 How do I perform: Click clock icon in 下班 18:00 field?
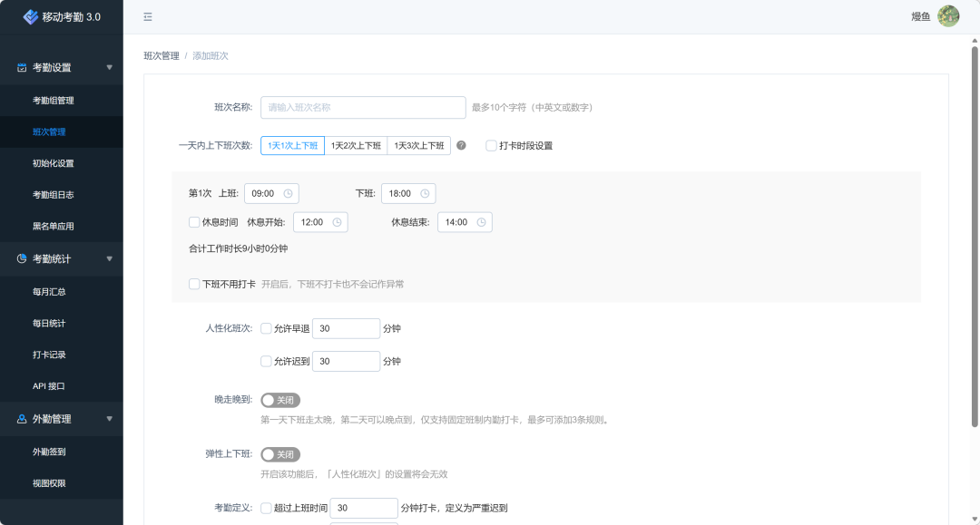pyautogui.click(x=424, y=193)
